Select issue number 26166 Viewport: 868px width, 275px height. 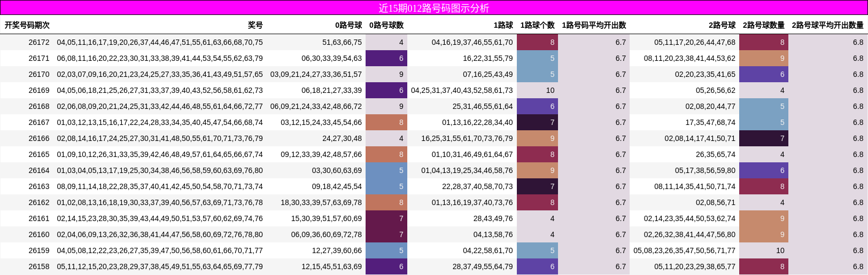click(x=39, y=138)
